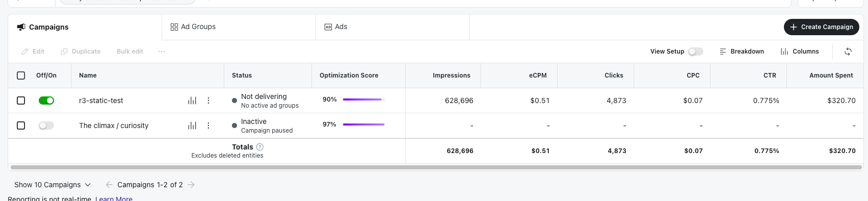Click the Learn More link
Screen dimensions: 868x201
(114, 198)
